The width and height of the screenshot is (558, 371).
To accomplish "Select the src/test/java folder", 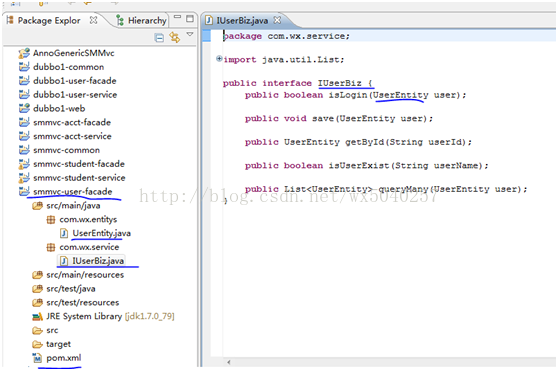I will pyautogui.click(x=71, y=289).
